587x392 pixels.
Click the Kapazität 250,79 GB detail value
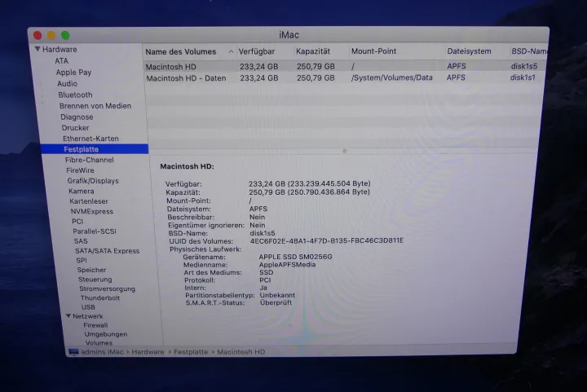309,192
